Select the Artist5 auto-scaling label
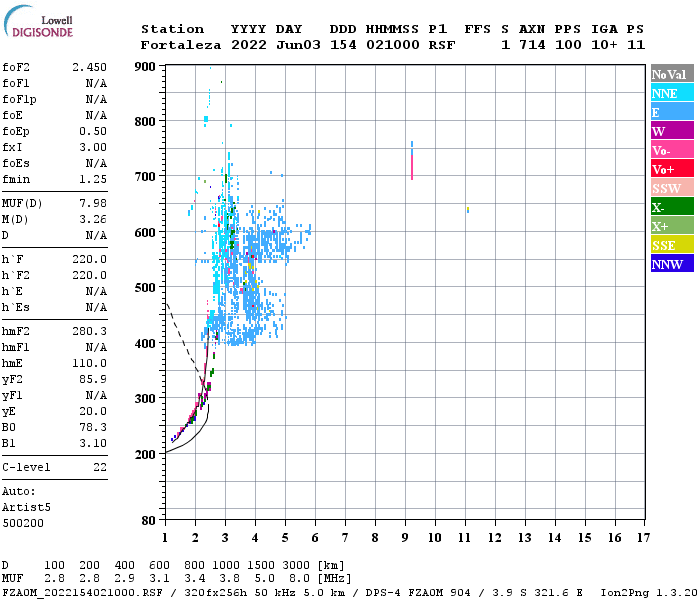This screenshot has height=600, width=700. tap(26, 508)
